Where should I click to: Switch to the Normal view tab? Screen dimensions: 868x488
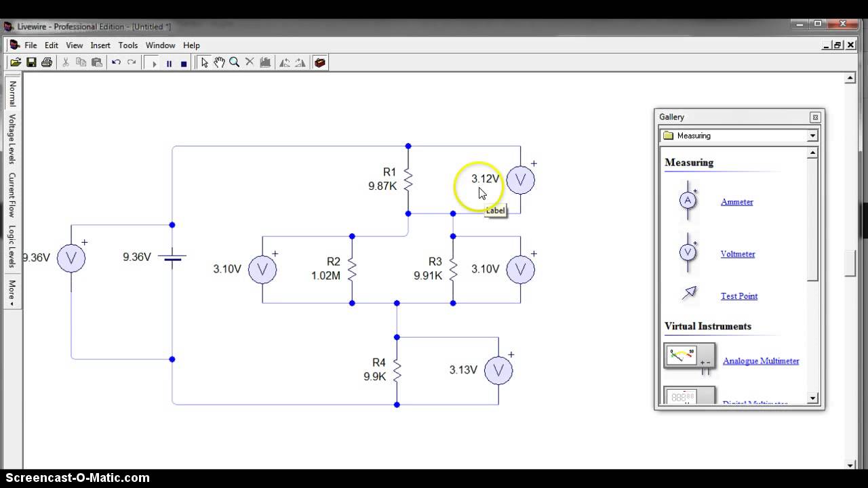tap(12, 94)
